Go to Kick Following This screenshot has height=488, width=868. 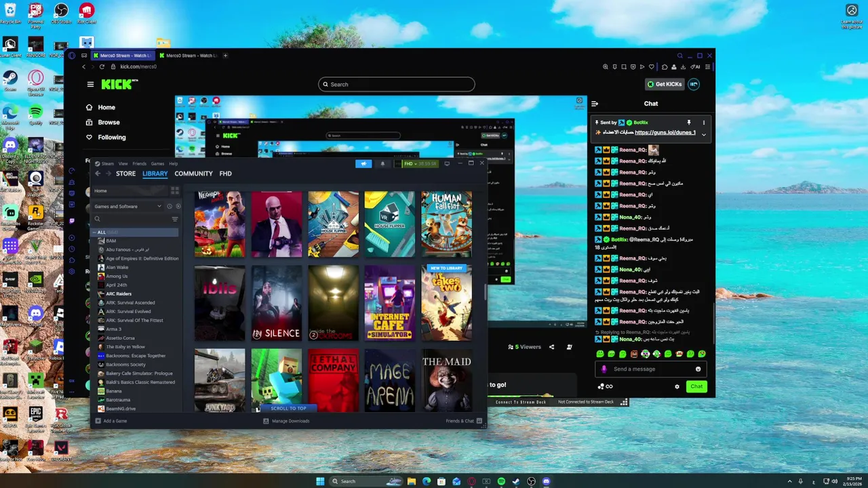pyautogui.click(x=106, y=137)
